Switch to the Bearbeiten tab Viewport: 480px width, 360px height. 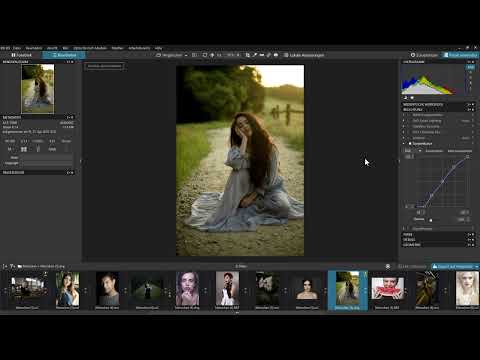[x=63, y=55]
